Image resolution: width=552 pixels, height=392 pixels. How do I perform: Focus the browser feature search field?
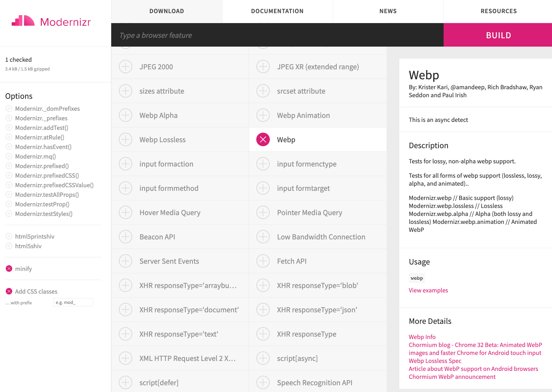[x=277, y=35]
